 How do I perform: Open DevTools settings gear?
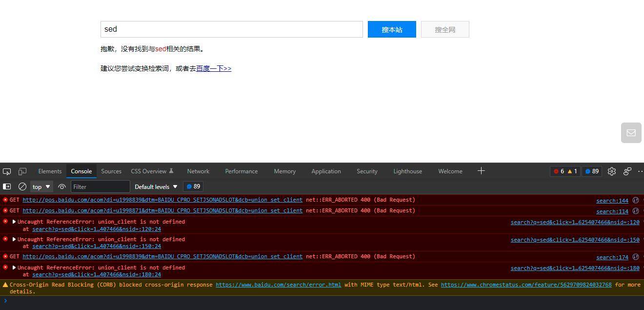(x=612, y=171)
